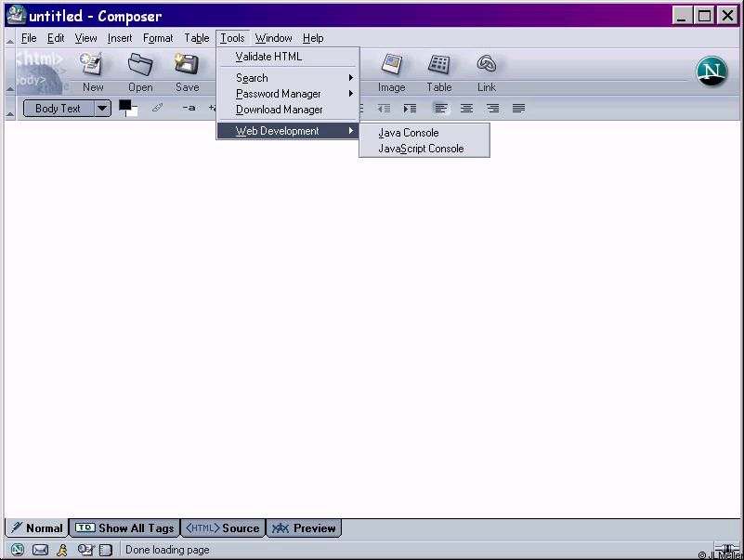Select Java Console in submenu
The image size is (744, 560).
pyautogui.click(x=424, y=133)
